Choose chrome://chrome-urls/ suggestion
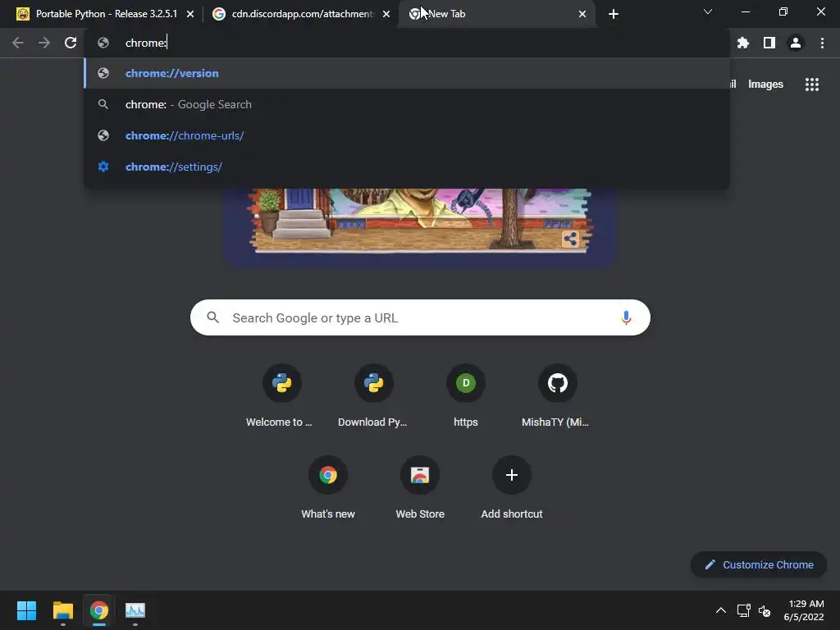This screenshot has width=840, height=630. point(407,135)
